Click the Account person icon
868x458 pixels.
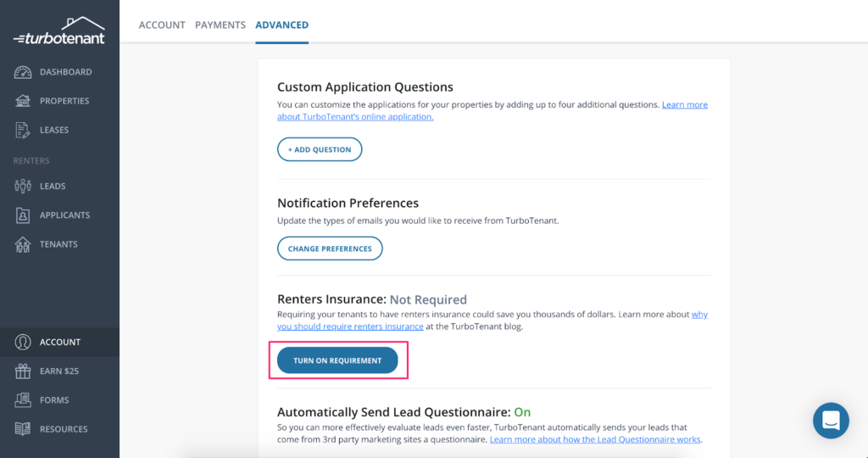(x=23, y=343)
